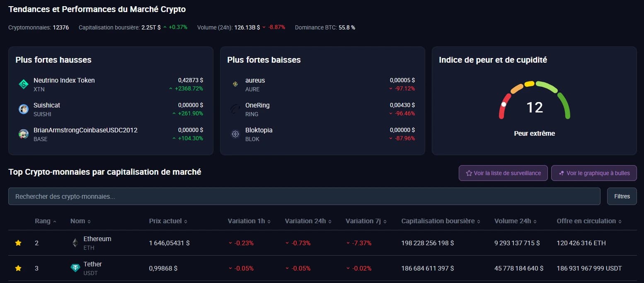Open OneRing coin name
Viewport: 644px width, 283px height.
coord(257,105)
